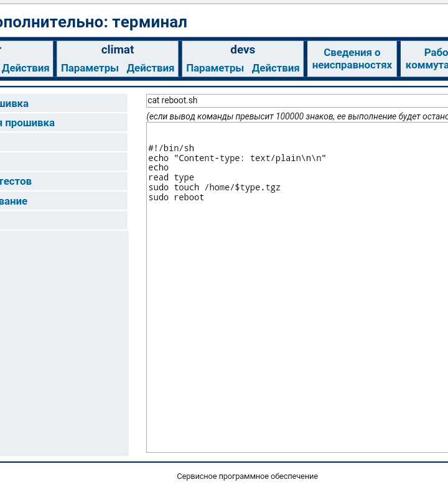Open Действия under the devs section
Image resolution: width=448 pixels, height=487 pixels.
275,68
